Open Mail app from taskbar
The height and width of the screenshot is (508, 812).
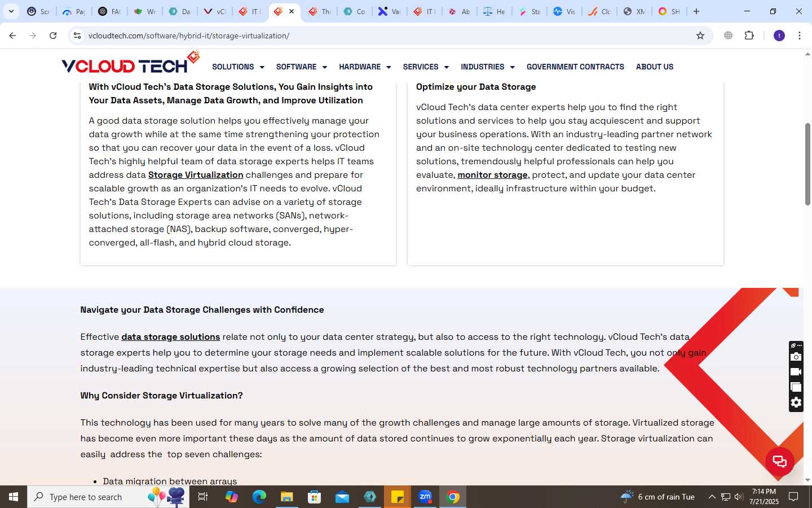(342, 497)
